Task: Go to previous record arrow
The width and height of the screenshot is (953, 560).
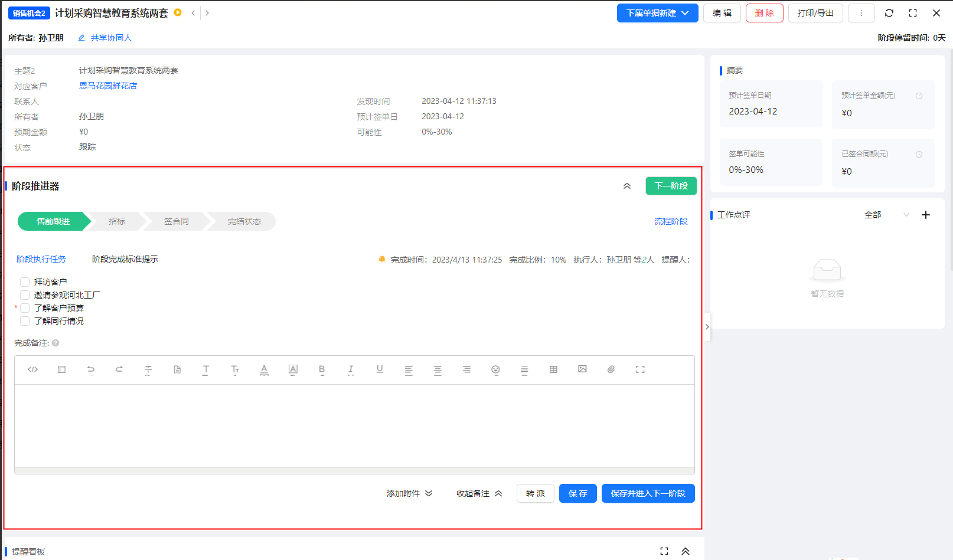Action: point(193,13)
